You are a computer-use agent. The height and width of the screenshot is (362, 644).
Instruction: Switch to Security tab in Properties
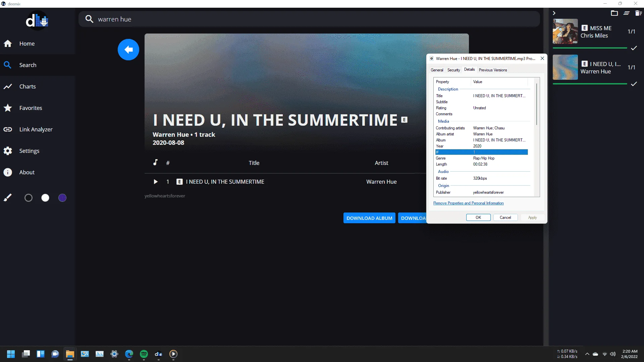click(453, 70)
